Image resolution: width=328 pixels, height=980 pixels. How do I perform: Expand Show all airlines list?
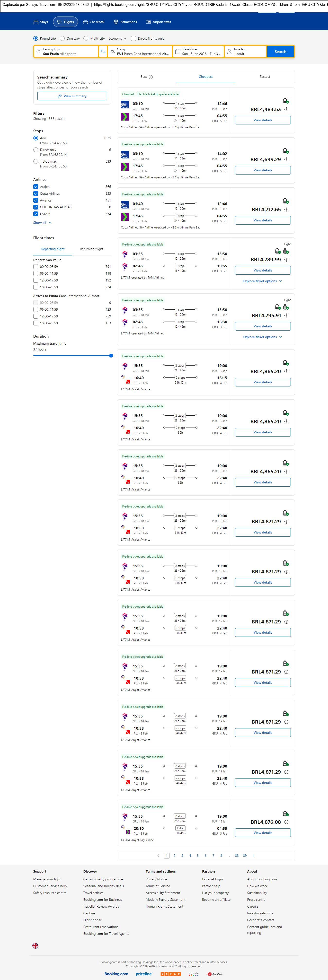42,223
